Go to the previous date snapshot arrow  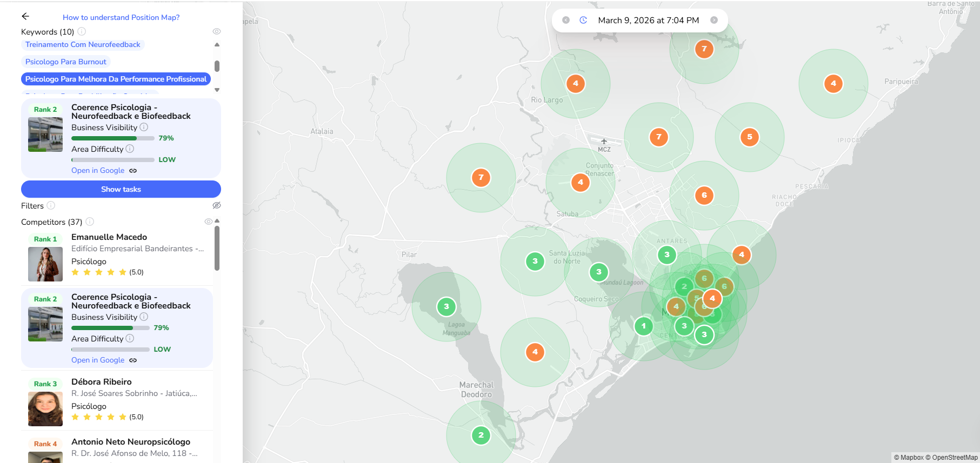tap(566, 20)
